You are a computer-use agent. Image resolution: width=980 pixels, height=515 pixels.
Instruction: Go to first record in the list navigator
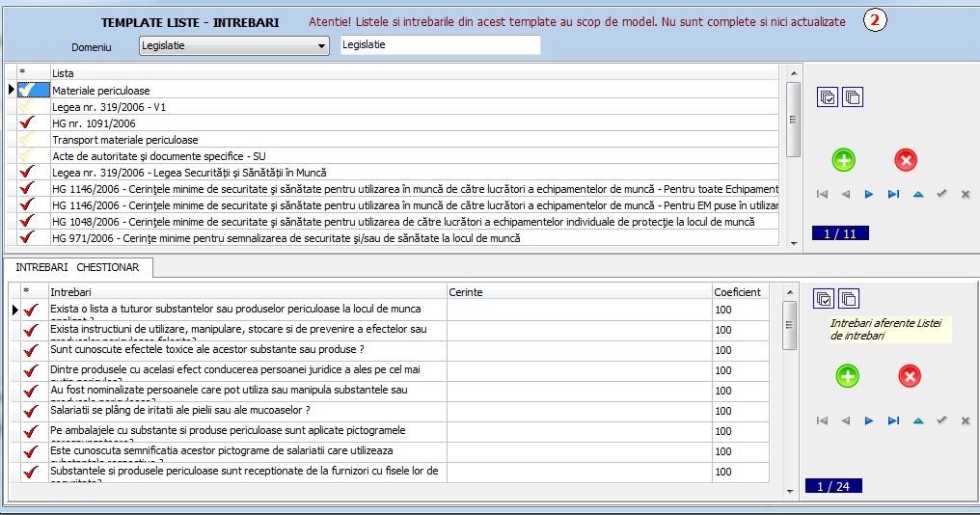tap(822, 195)
